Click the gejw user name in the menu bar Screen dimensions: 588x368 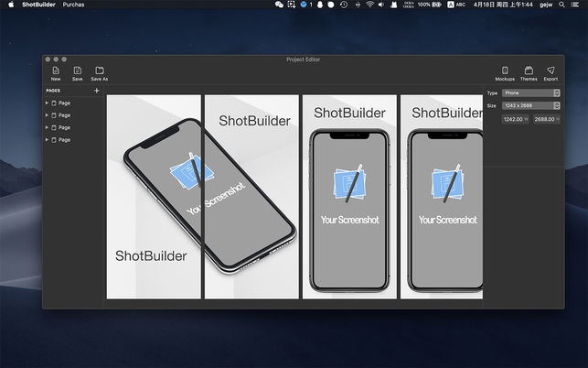pos(546,5)
